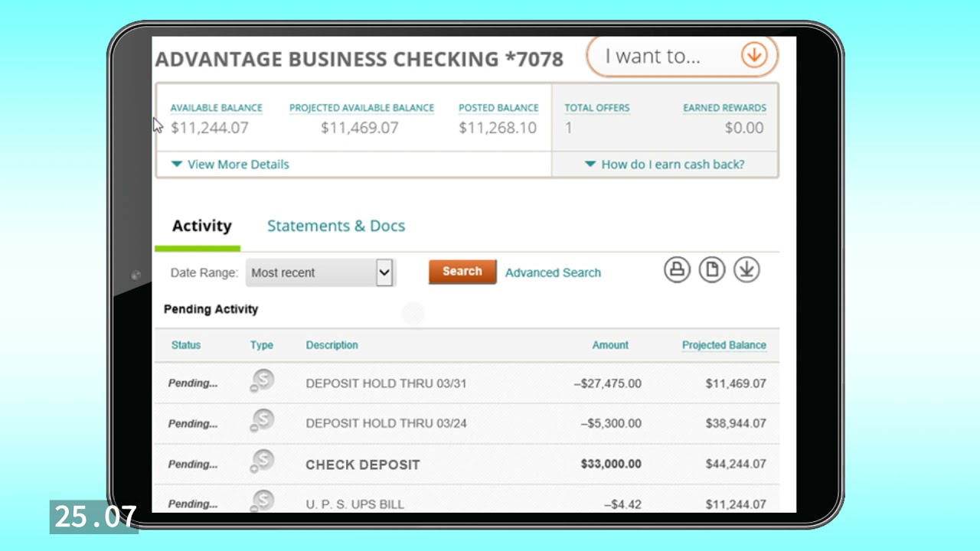
Task: Click pending icon for DEPOSIT HOLD THRU 03/31
Action: pos(263,381)
